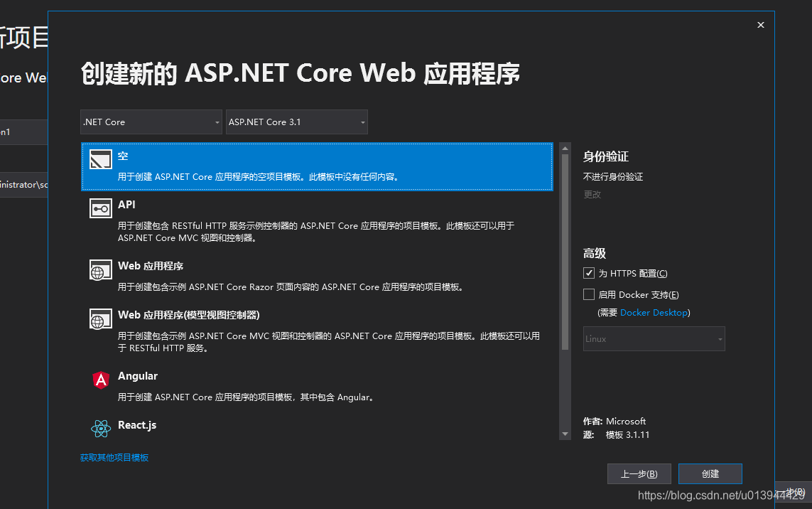Select the red Angular template icon
The width and height of the screenshot is (812, 509).
coord(100,379)
